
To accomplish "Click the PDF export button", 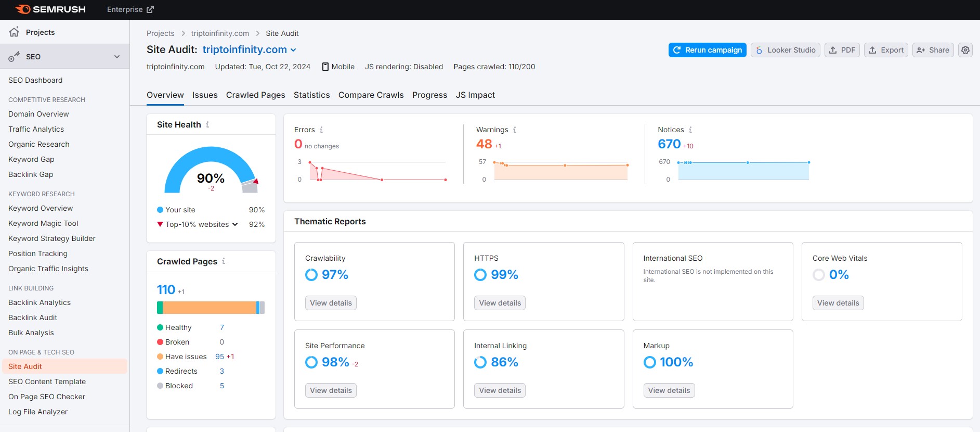I will click(x=842, y=50).
